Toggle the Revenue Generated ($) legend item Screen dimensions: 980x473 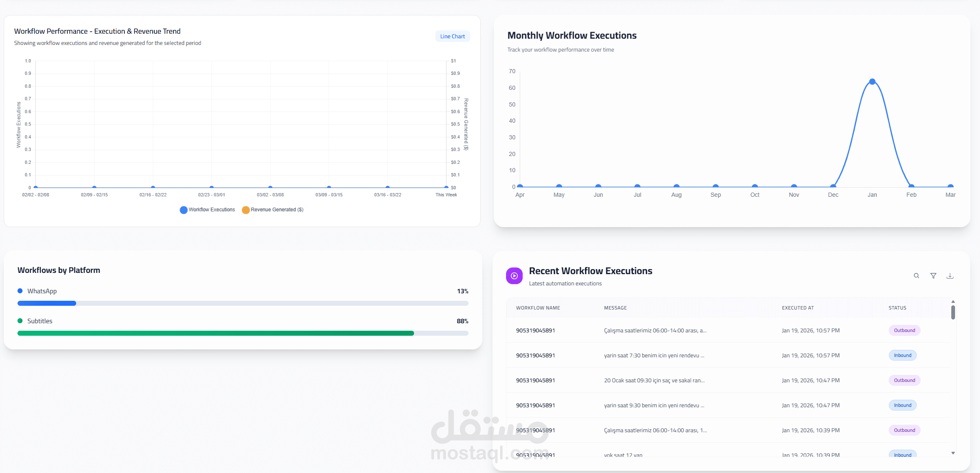point(273,210)
